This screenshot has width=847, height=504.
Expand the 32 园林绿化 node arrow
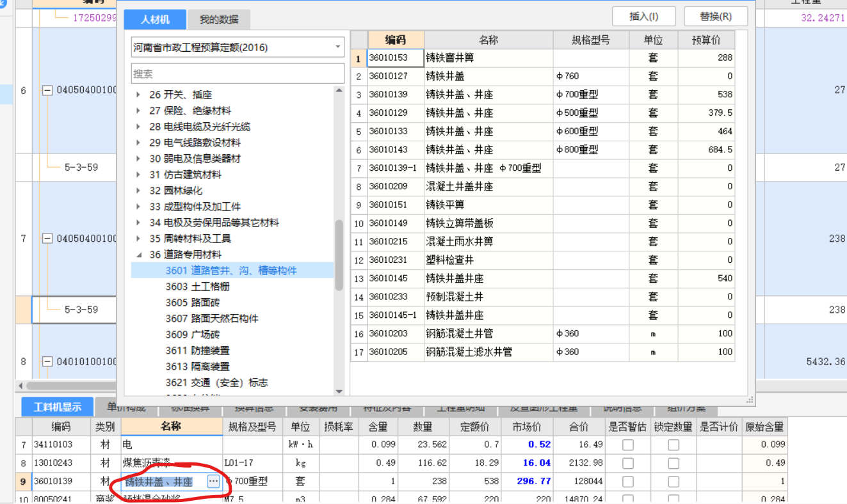138,191
